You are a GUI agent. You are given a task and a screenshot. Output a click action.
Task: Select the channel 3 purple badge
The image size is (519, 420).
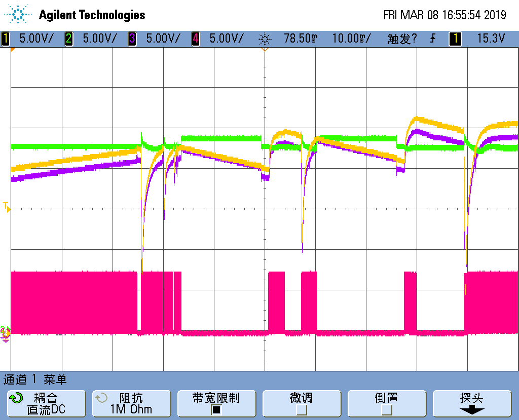pos(132,39)
